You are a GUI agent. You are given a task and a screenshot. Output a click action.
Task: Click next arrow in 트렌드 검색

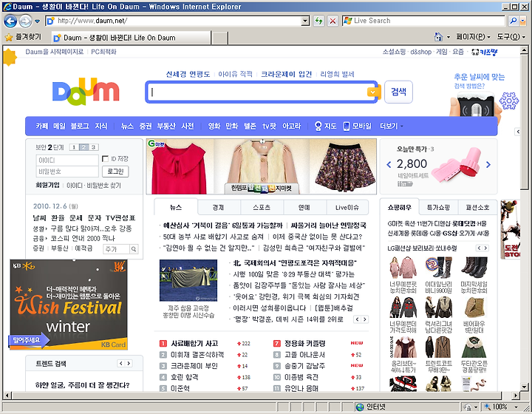click(x=129, y=364)
